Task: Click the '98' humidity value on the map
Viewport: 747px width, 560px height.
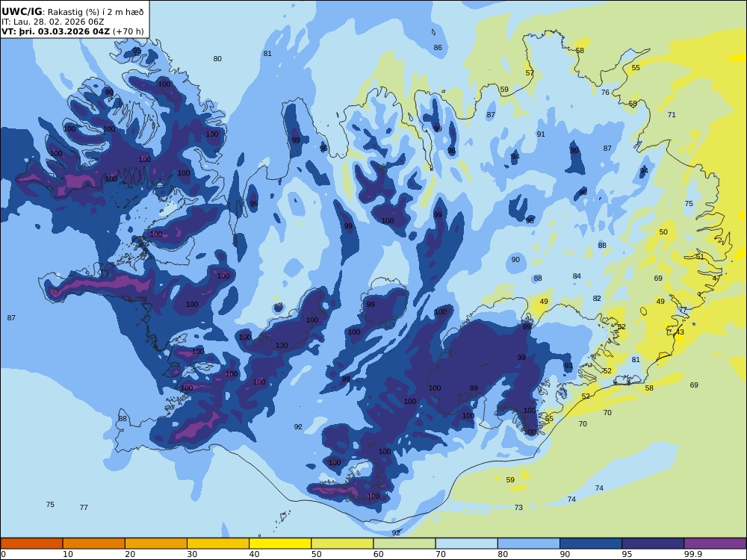Action: 451,151
